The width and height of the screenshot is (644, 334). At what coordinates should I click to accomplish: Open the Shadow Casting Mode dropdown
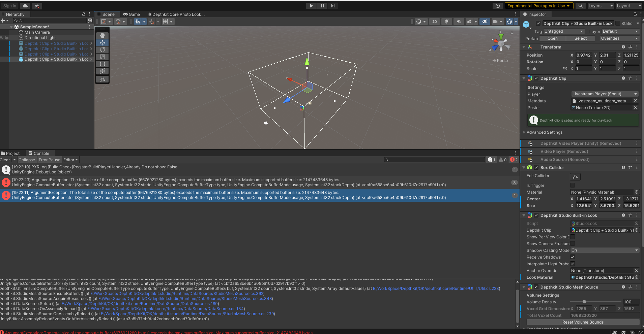pos(605,250)
